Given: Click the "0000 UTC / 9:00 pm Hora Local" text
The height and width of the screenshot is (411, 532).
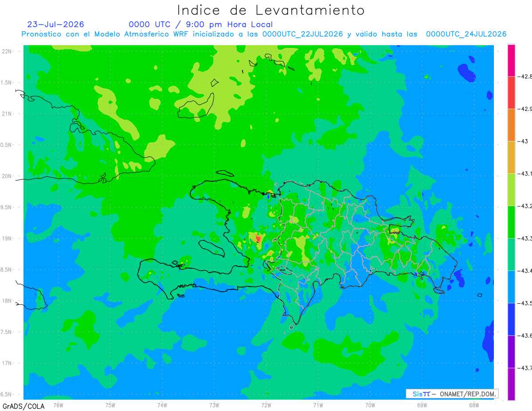Looking at the screenshot, I should [201, 24].
